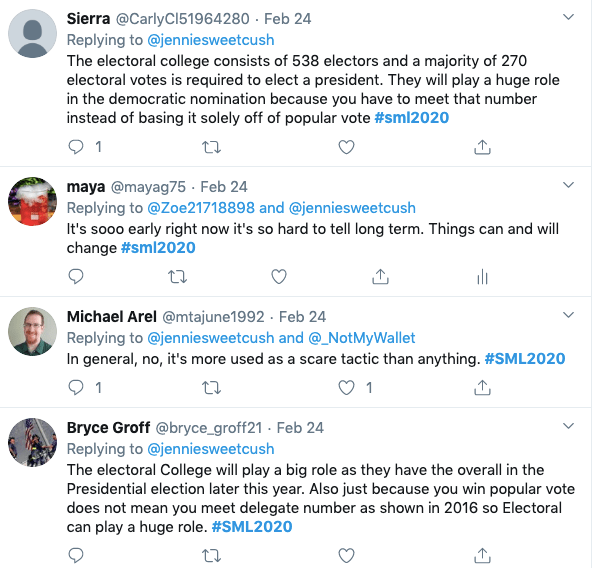Screen dimensions: 601x568
Task: Share Sierra's tweet via share icon
Action: (481, 147)
